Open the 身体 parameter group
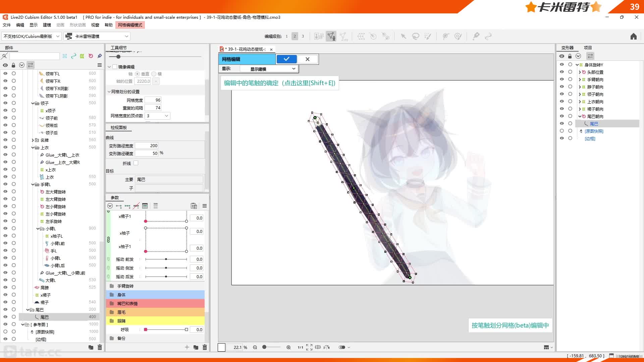The image size is (644, 362). pyautogui.click(x=155, y=295)
